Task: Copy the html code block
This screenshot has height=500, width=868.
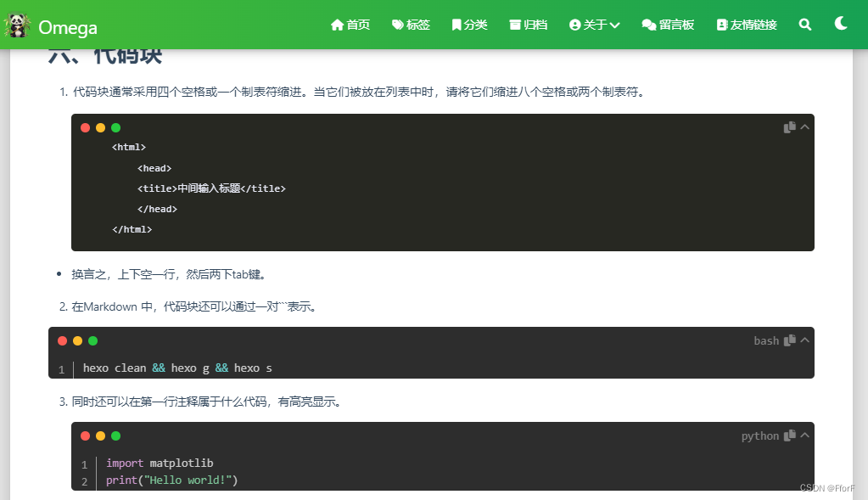Action: click(x=789, y=127)
